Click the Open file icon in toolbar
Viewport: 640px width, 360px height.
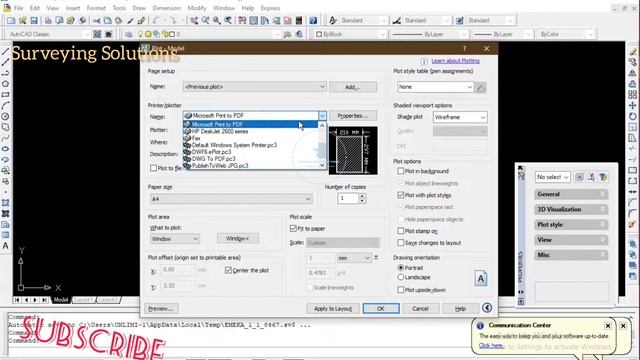click(22, 20)
